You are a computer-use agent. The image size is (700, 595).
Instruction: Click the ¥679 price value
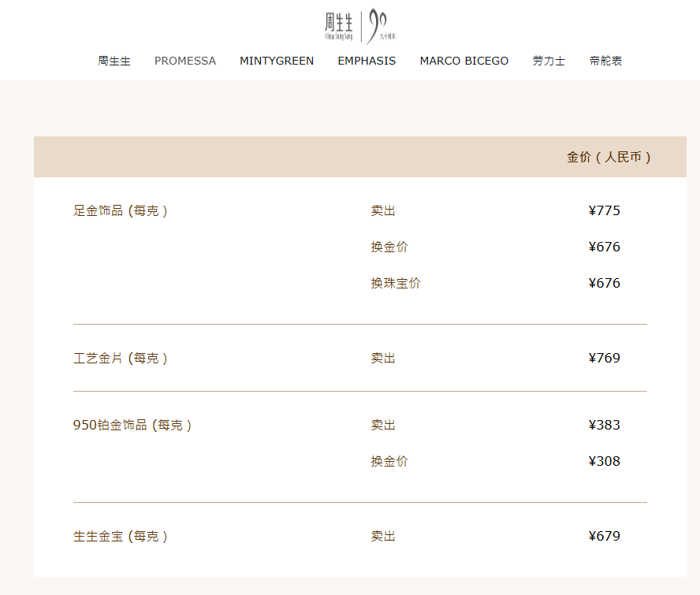pos(604,536)
